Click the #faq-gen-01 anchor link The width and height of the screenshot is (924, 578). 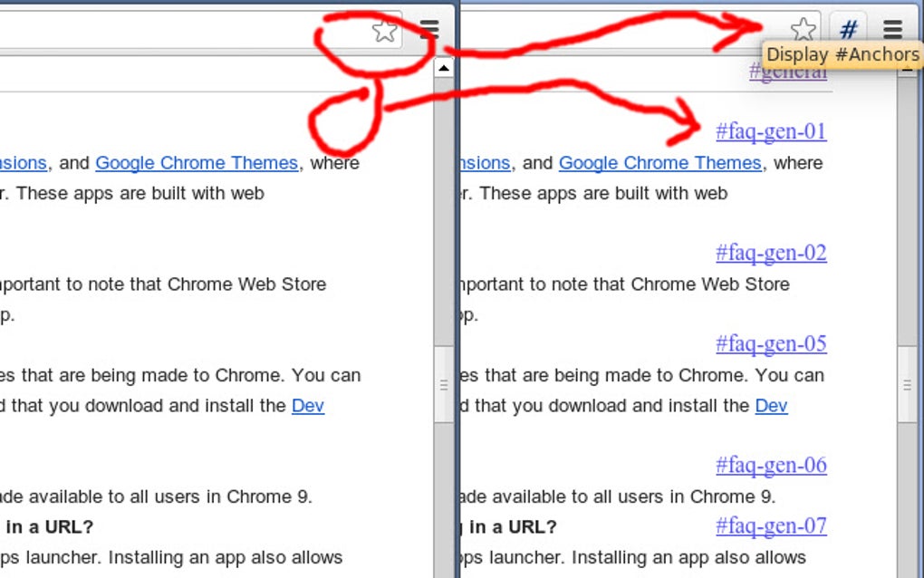click(771, 131)
